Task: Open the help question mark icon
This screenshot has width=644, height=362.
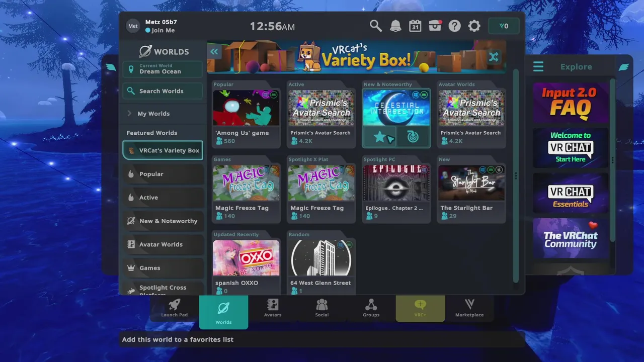Action: point(455,26)
